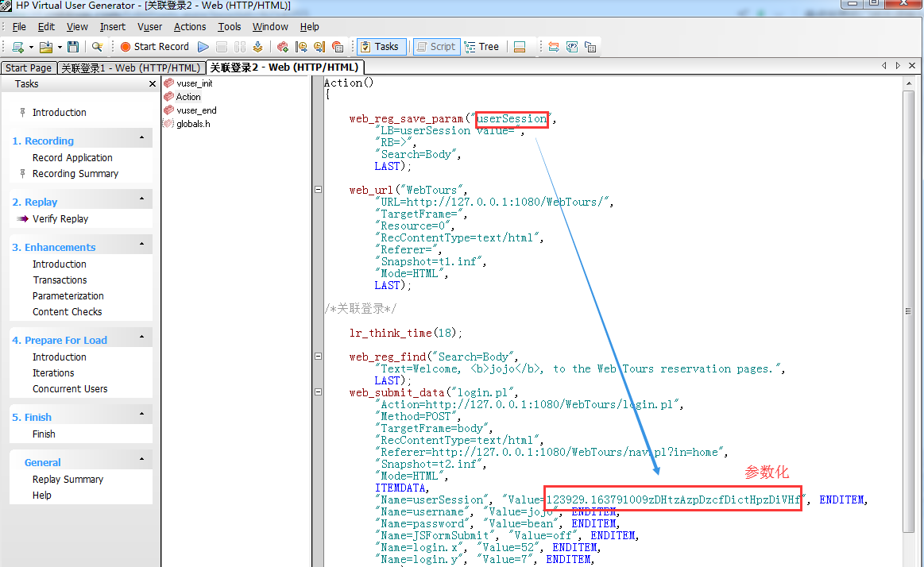This screenshot has width=924, height=567.
Task: Open the Replay Summary task
Action: pyautogui.click(x=68, y=480)
